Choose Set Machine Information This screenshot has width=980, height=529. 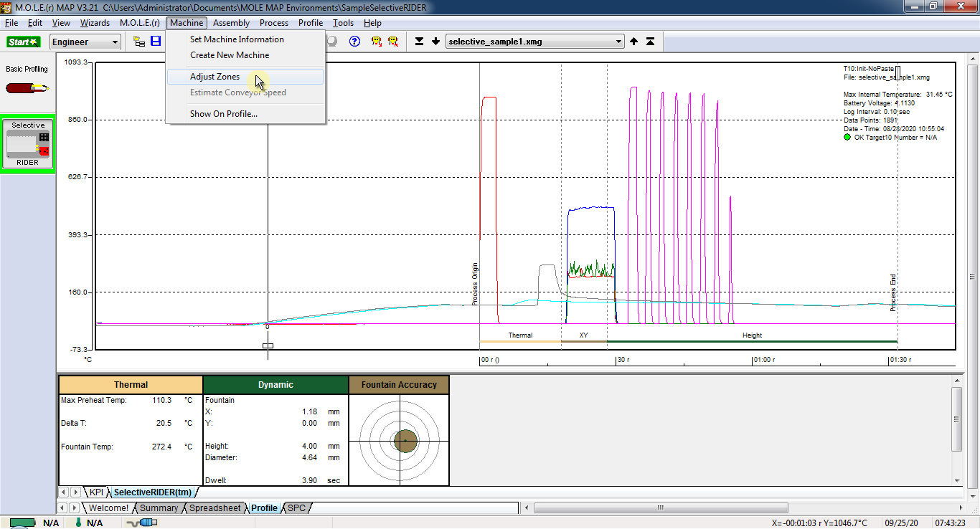coord(245,39)
